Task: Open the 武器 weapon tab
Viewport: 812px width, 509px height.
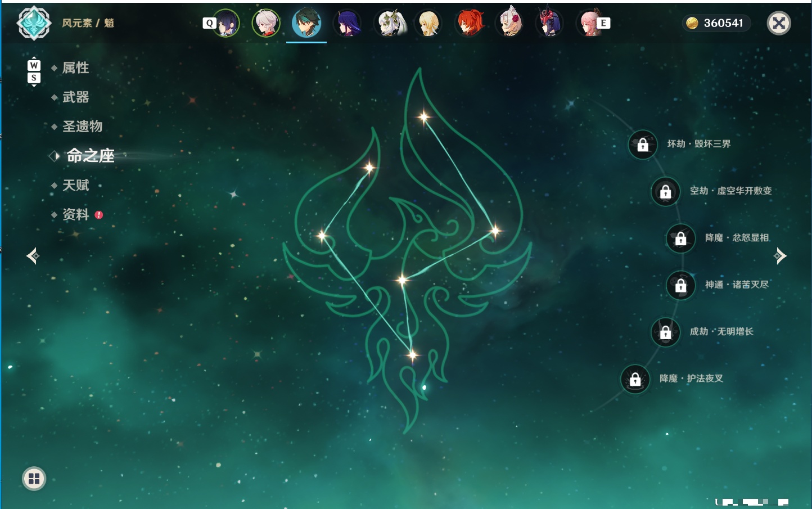Action: (75, 97)
